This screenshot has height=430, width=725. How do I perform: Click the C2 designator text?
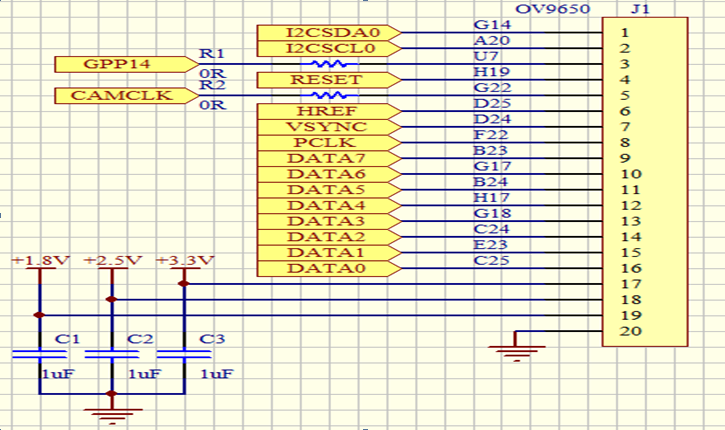[140, 339]
